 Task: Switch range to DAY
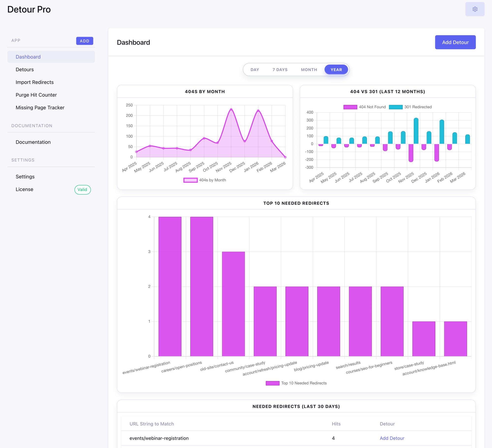pyautogui.click(x=255, y=70)
